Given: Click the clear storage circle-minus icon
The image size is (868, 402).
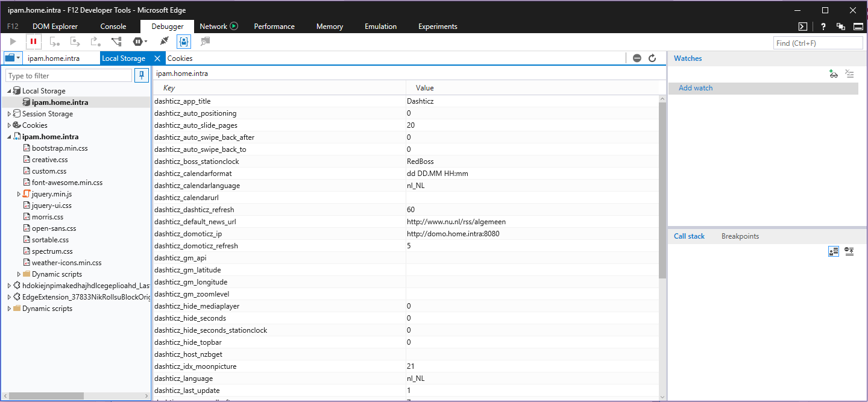Looking at the screenshot, I should tap(637, 58).
